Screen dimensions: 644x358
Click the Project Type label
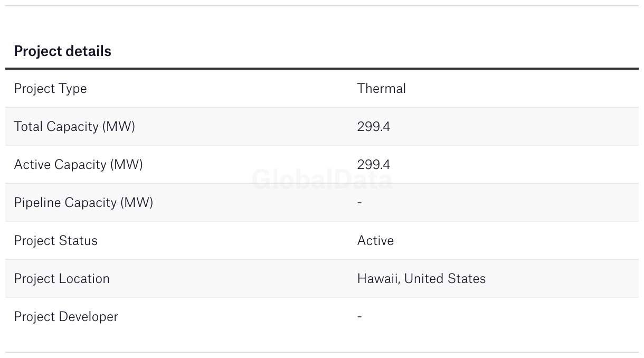[50, 89]
